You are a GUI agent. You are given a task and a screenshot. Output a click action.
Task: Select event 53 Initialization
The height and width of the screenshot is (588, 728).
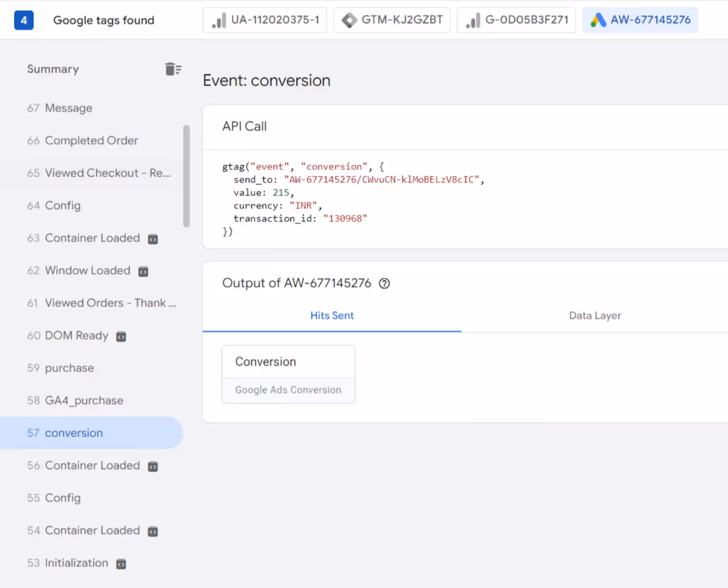(x=91, y=563)
